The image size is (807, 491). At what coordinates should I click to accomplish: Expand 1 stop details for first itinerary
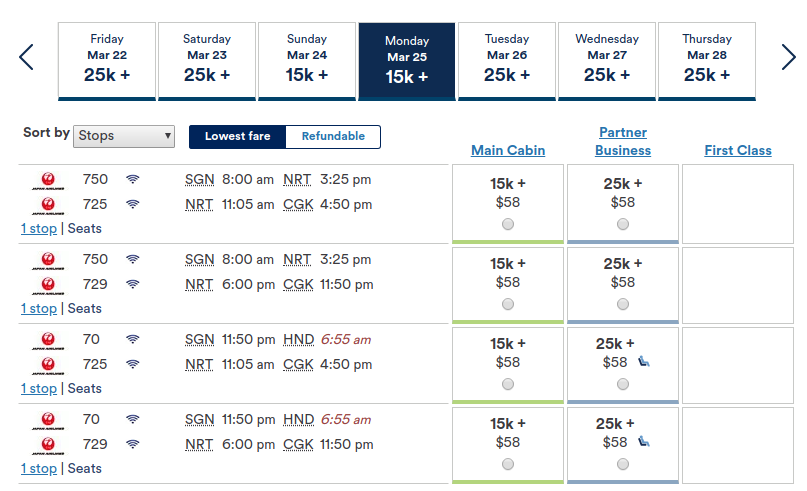tap(39, 229)
